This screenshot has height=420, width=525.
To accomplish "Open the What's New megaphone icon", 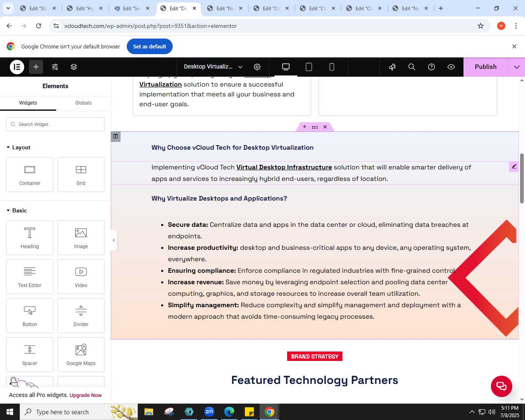I will (392, 67).
